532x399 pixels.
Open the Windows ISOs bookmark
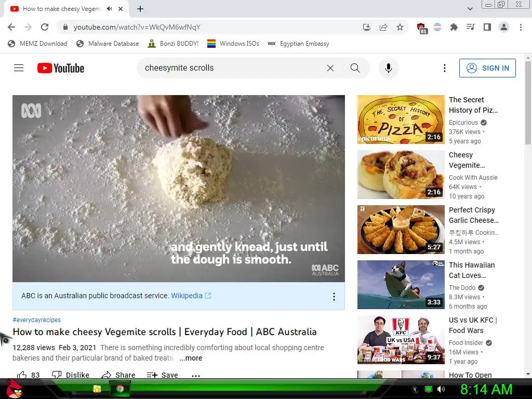233,44
